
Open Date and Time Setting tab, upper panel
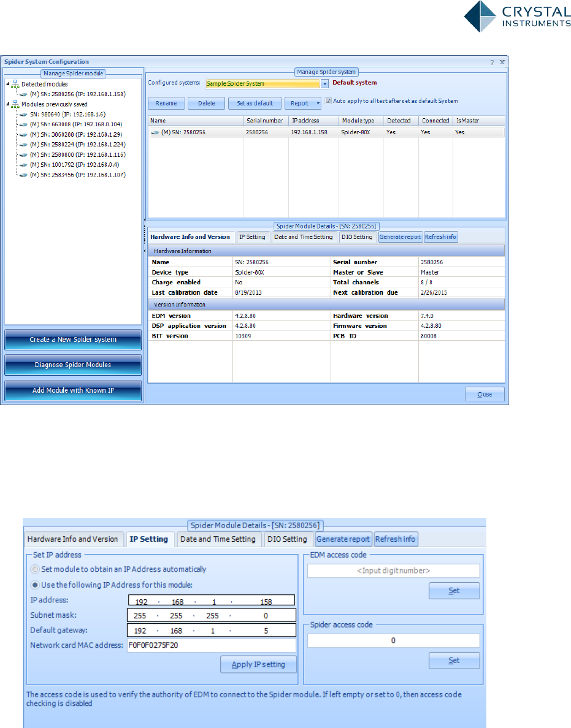click(x=304, y=237)
